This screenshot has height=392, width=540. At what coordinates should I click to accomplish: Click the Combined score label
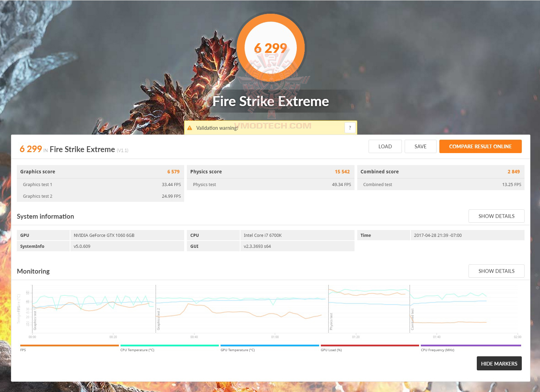pos(380,172)
